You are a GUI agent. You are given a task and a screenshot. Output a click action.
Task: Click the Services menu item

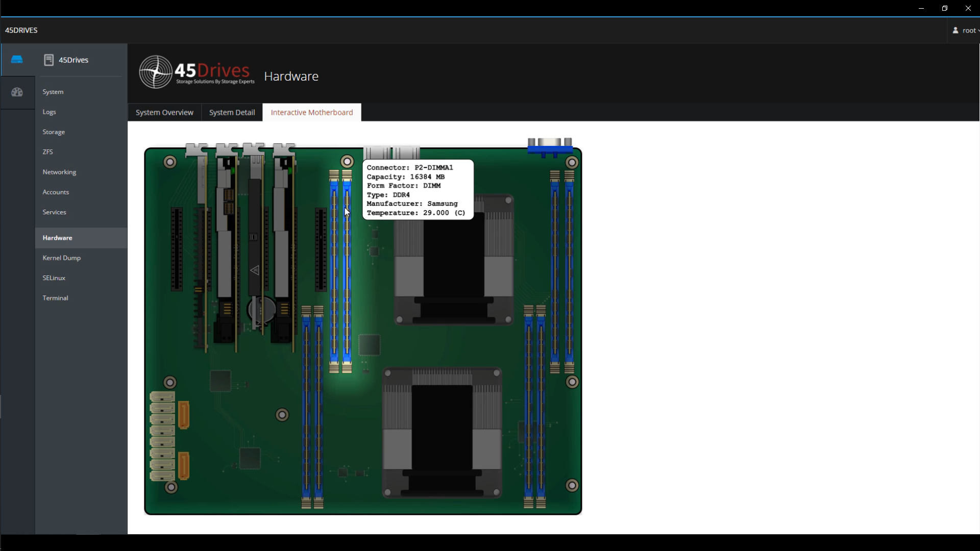coord(55,212)
